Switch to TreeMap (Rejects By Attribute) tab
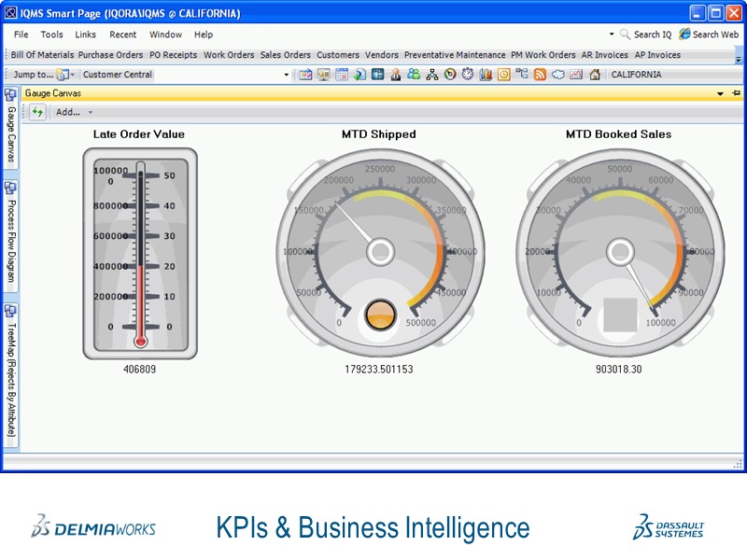 click(10, 373)
